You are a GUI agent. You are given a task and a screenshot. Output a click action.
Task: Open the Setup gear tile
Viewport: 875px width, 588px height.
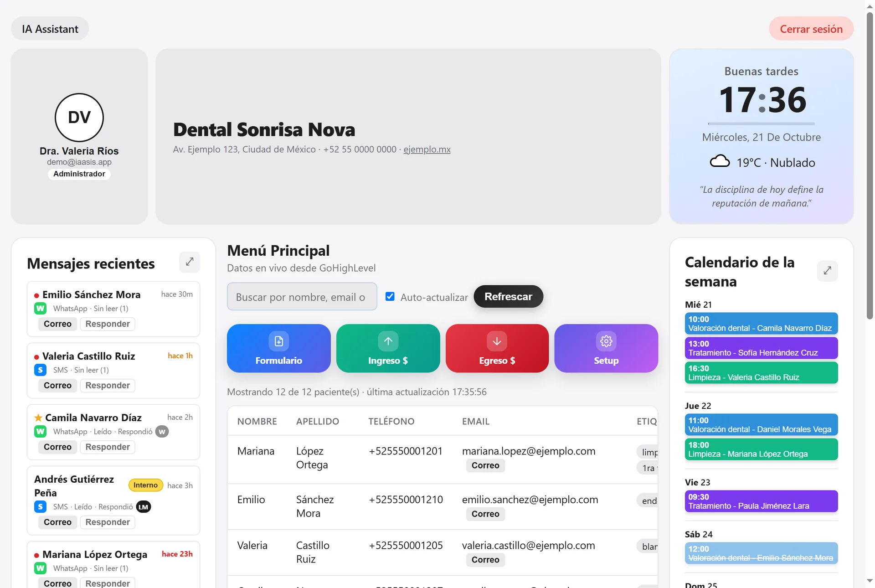click(x=606, y=348)
